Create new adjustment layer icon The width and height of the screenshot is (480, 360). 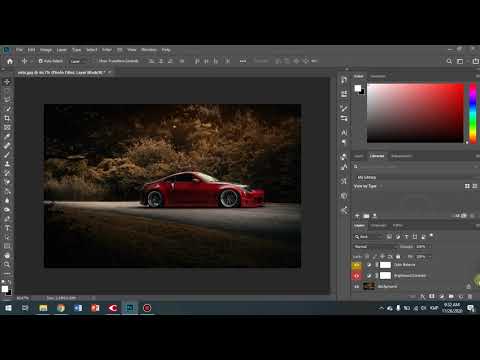tap(442, 296)
